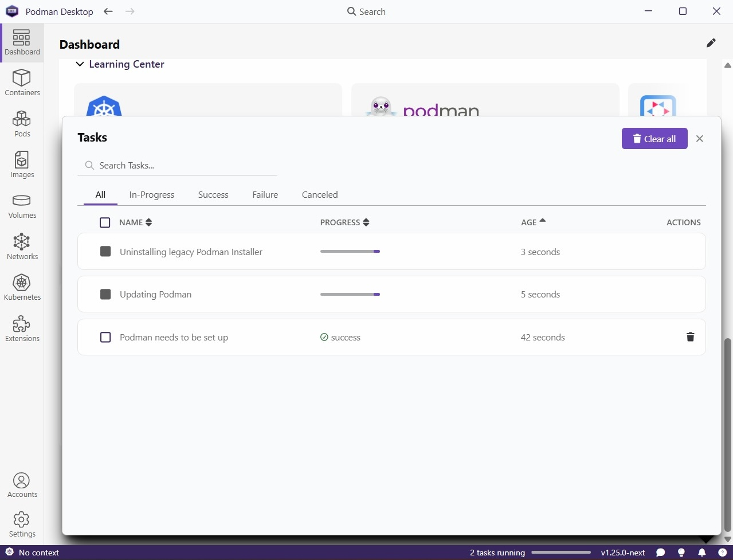Image resolution: width=733 pixels, height=560 pixels.
Task: Navigate to Volumes page
Action: (22, 206)
